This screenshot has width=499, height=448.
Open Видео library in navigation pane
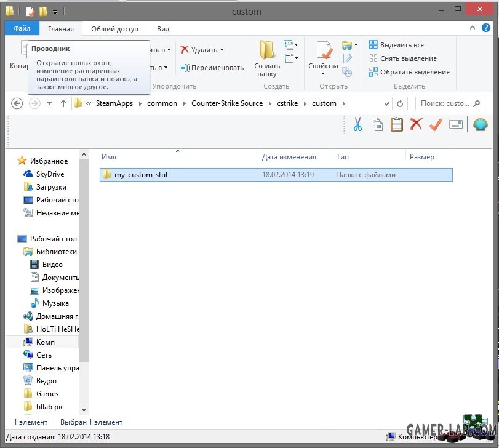click(x=47, y=265)
